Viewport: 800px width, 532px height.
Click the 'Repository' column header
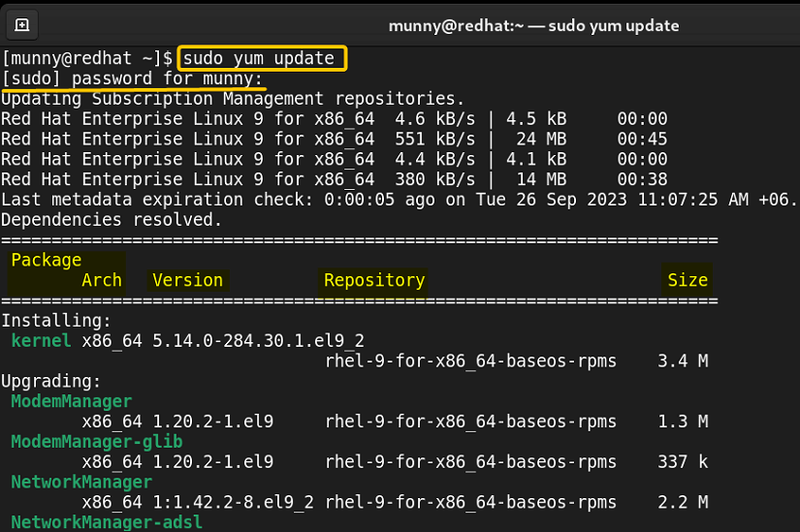click(374, 280)
